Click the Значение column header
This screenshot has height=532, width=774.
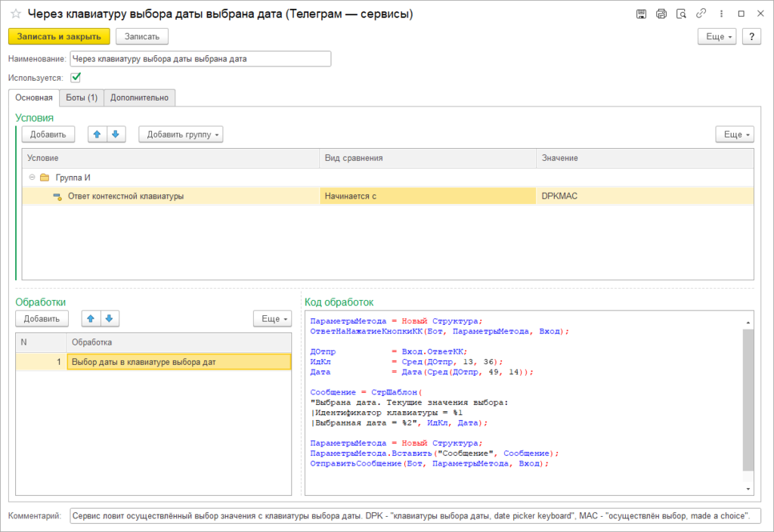[x=645, y=158]
